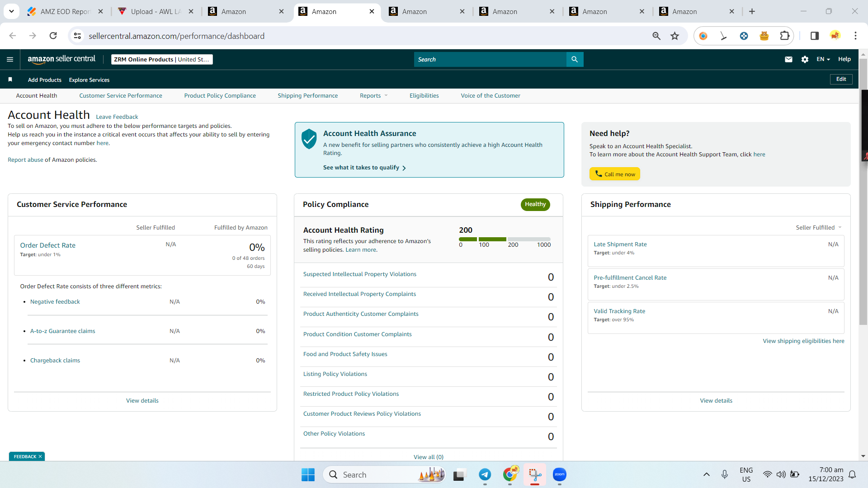Open the A-to-z Guarantee claims link

(63, 331)
